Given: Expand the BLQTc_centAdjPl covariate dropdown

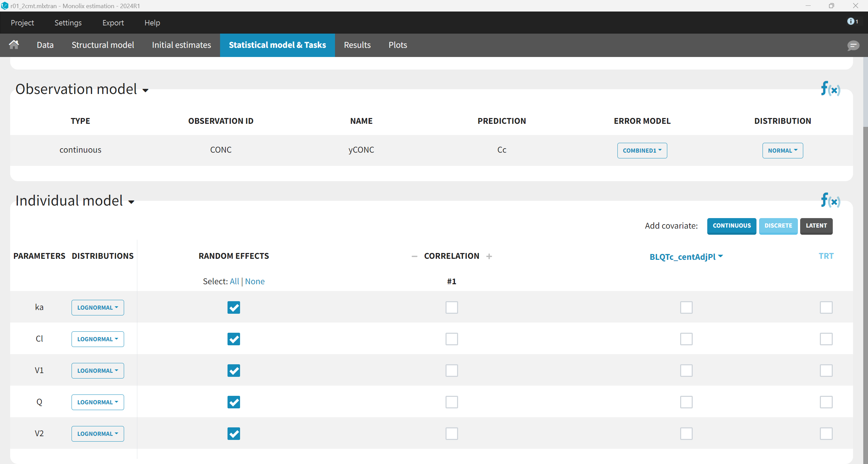Looking at the screenshot, I should click(686, 257).
